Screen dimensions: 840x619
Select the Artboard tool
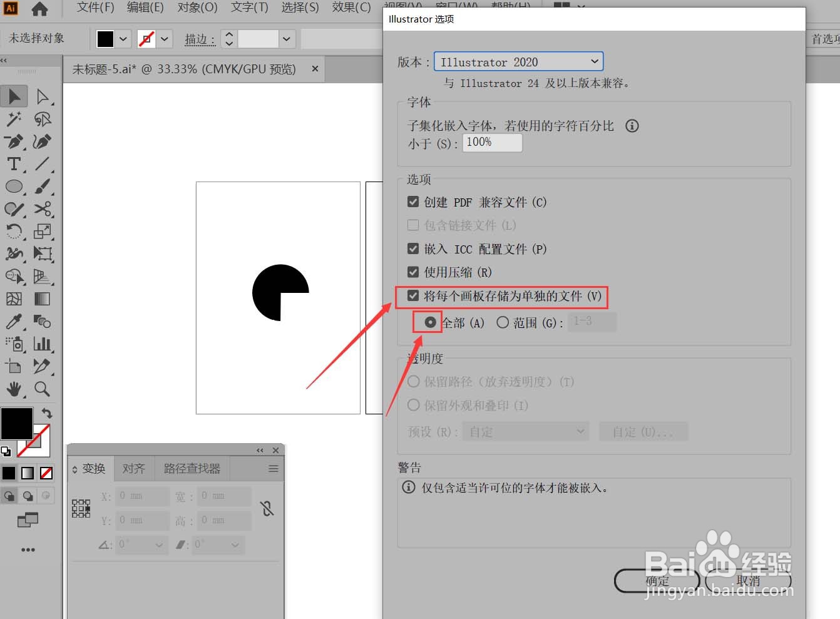tap(14, 366)
